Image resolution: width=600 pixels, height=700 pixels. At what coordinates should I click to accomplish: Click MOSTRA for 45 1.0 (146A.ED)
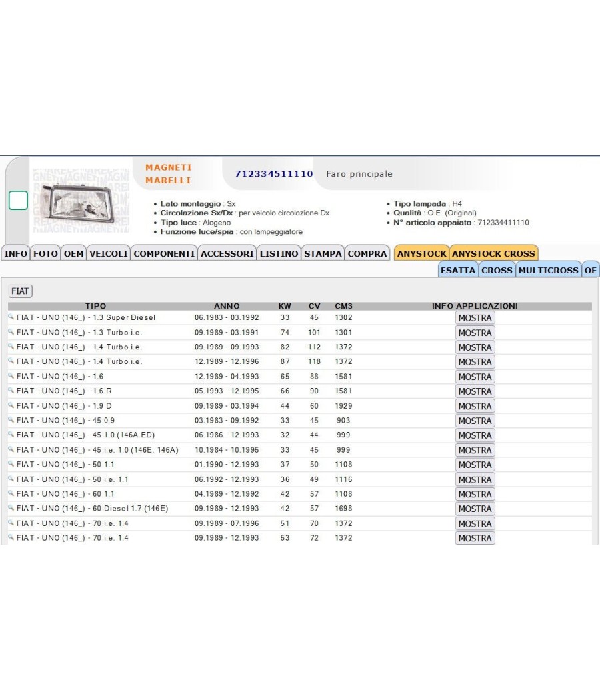point(475,435)
